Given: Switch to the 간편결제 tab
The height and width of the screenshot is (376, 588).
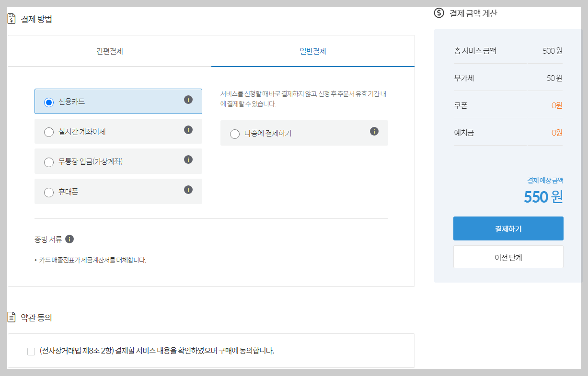Looking at the screenshot, I should click(x=109, y=51).
